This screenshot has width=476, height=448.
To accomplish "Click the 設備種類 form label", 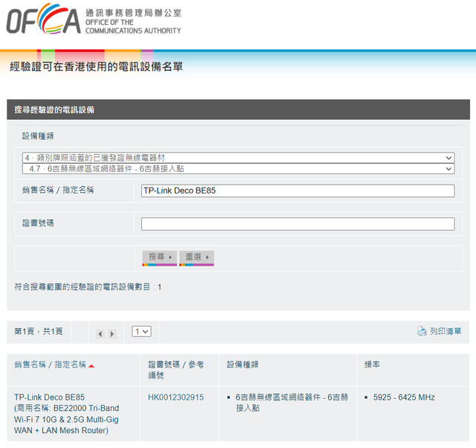I will click(x=38, y=136).
